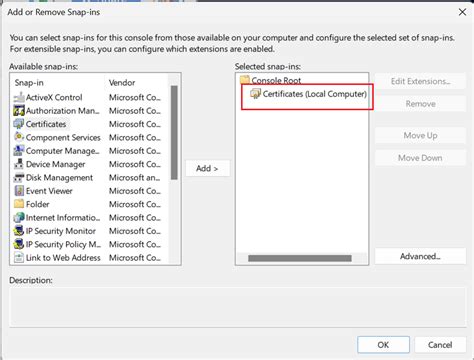Close the Add or Remove Snap-ins dialog

462,12
